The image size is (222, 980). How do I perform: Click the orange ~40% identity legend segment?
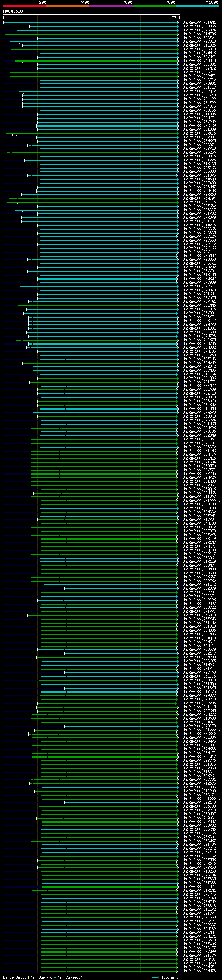pos(68,6)
